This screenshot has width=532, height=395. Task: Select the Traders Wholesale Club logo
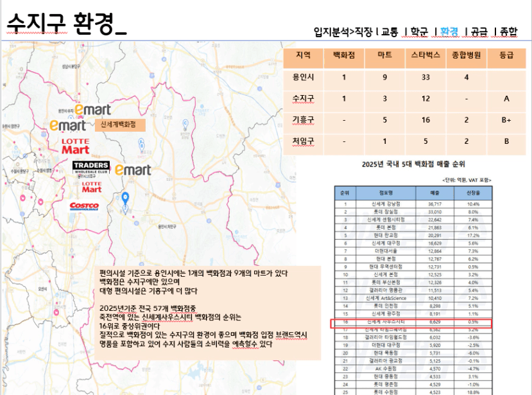click(91, 167)
